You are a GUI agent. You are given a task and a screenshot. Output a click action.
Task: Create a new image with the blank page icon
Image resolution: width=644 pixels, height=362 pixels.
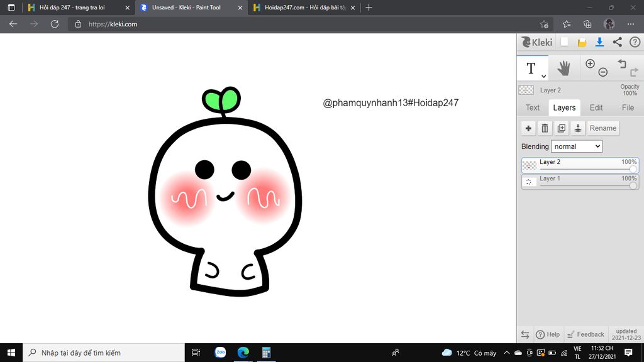(x=564, y=42)
